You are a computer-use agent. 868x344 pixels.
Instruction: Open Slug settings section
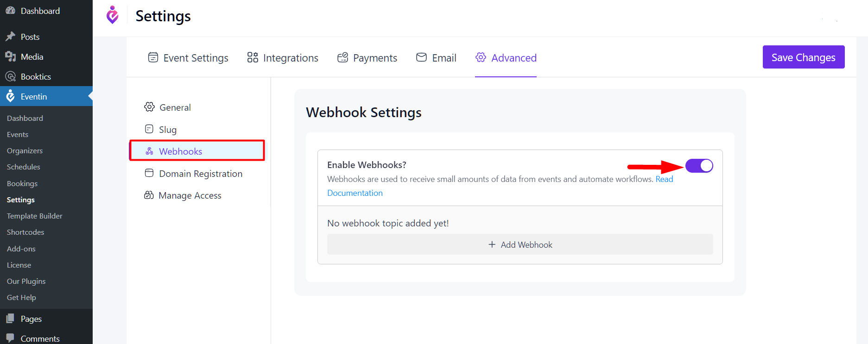click(x=160, y=129)
